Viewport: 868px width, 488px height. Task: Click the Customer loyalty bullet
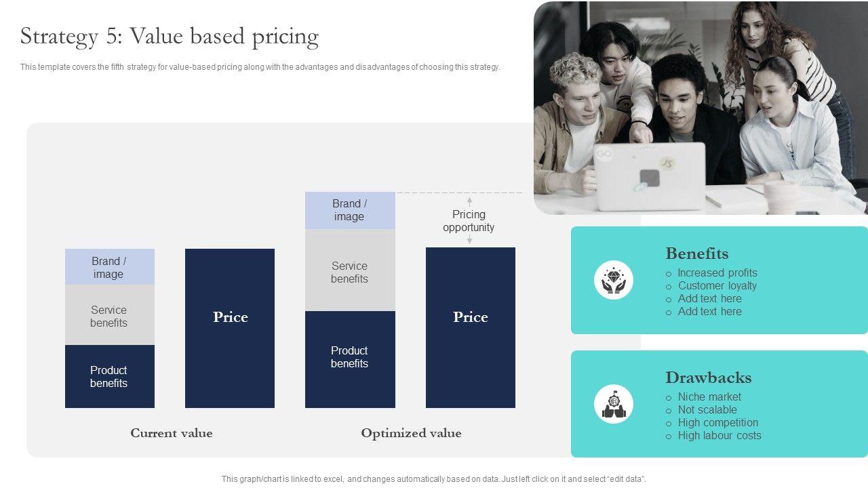tap(717, 286)
